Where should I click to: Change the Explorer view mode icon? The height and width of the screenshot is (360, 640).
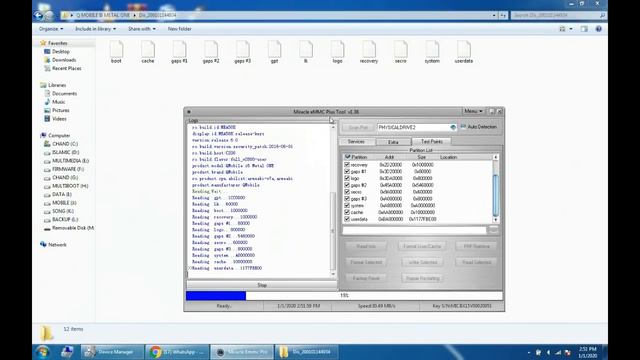[562, 29]
